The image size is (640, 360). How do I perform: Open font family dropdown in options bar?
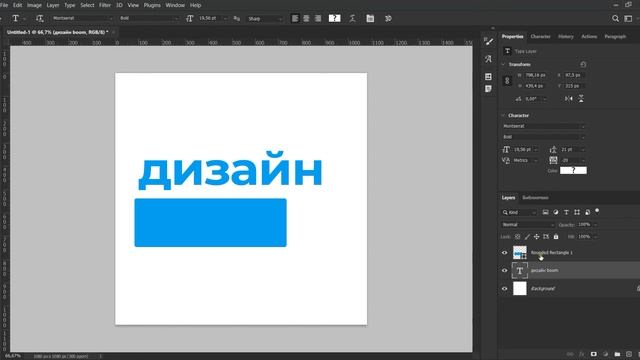click(x=82, y=18)
